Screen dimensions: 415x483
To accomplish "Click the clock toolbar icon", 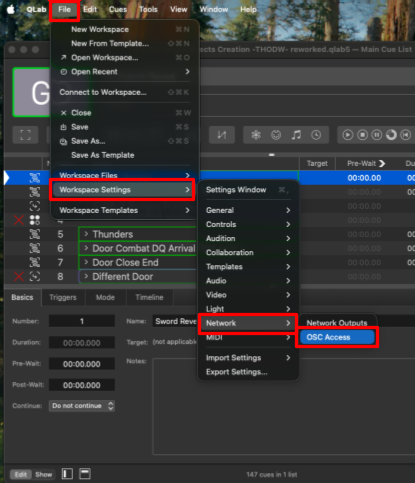I will (x=316, y=135).
